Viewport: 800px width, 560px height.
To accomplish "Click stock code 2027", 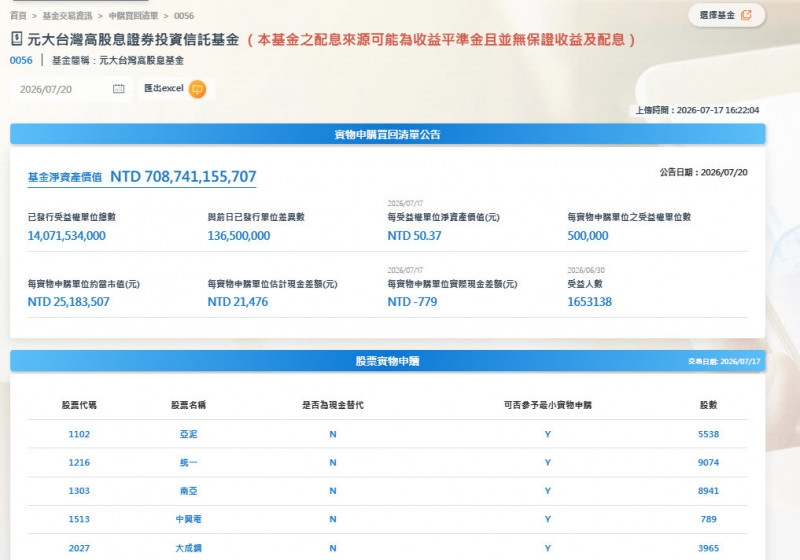I will click(x=79, y=548).
